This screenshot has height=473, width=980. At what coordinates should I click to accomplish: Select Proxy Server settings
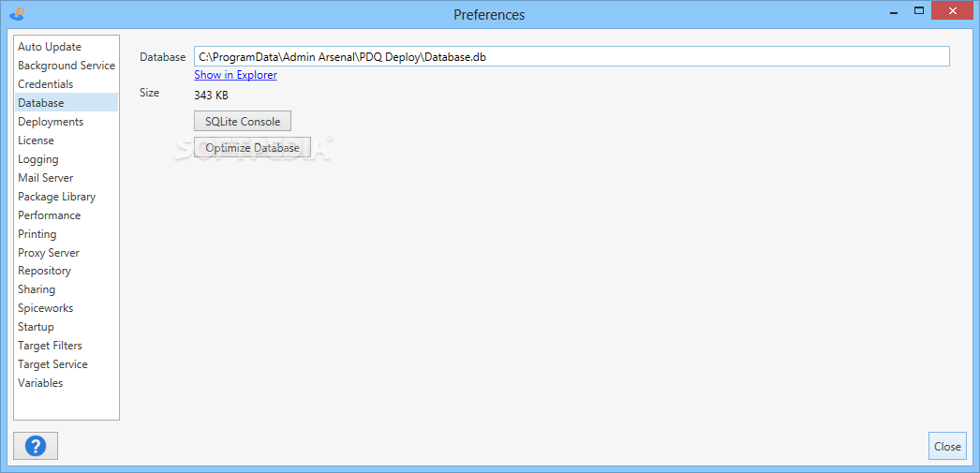67,253
